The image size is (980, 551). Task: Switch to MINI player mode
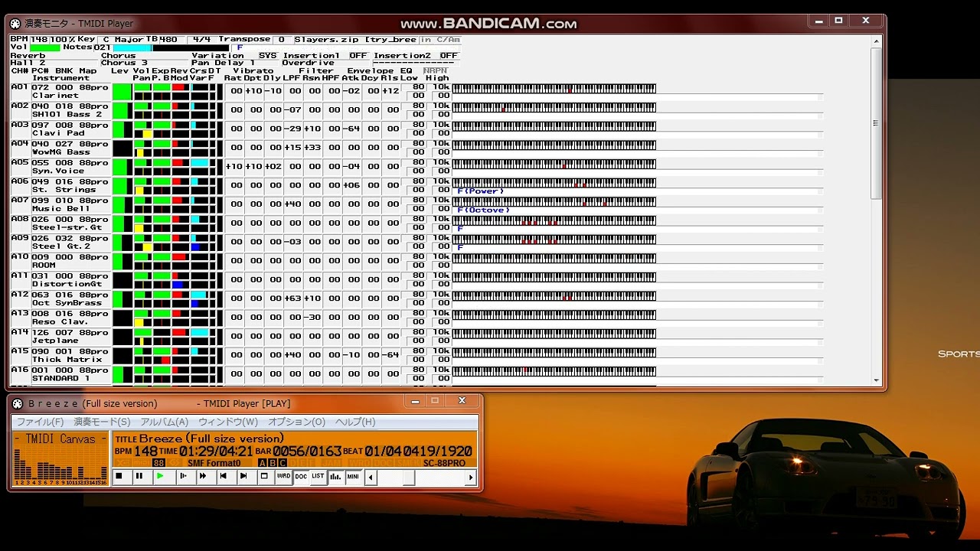(x=353, y=476)
